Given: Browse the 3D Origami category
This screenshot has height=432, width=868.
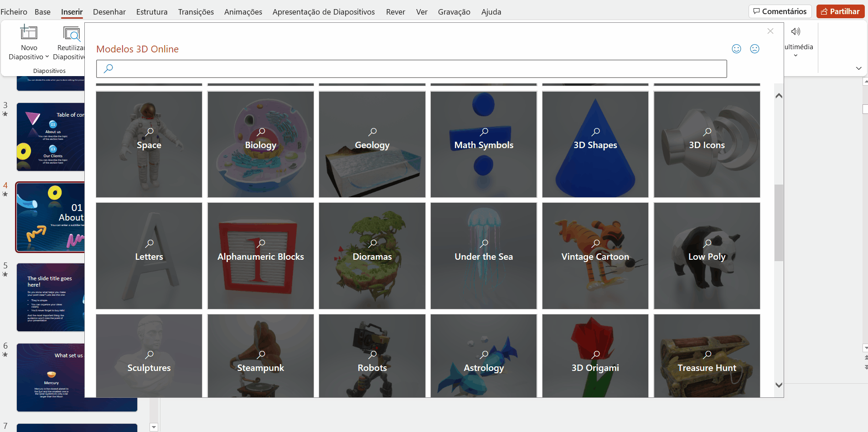Looking at the screenshot, I should (595, 356).
